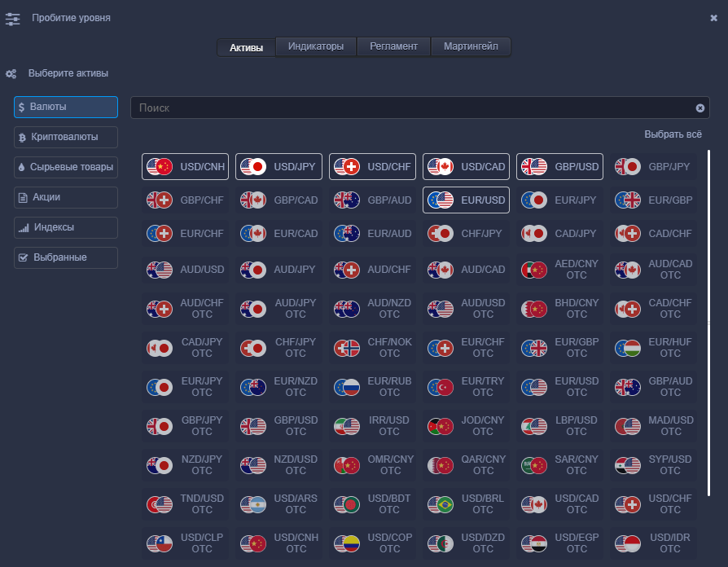Image resolution: width=728 pixels, height=567 pixels.
Task: Click the EUR/AUD flag icon
Action: tap(347, 234)
